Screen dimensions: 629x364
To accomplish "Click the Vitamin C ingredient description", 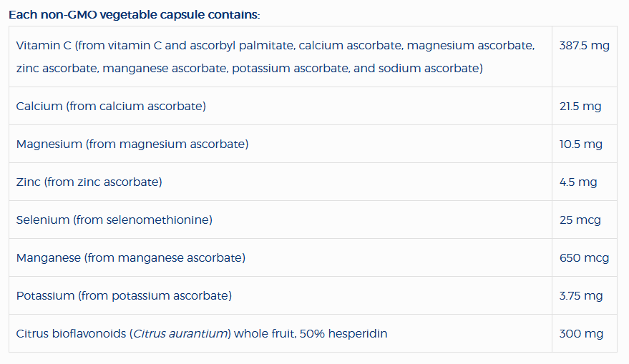I will (275, 46).
